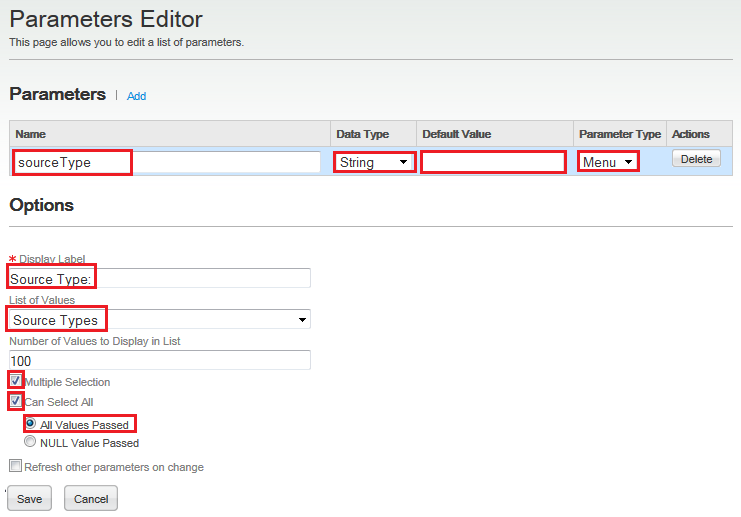Viewport: 741px width, 517px height.
Task: Focus the Default Value input field
Action: 493,162
